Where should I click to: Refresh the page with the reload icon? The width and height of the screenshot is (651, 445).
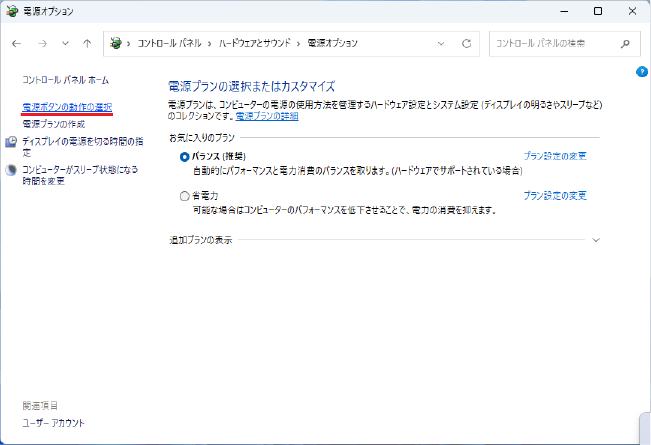click(467, 44)
